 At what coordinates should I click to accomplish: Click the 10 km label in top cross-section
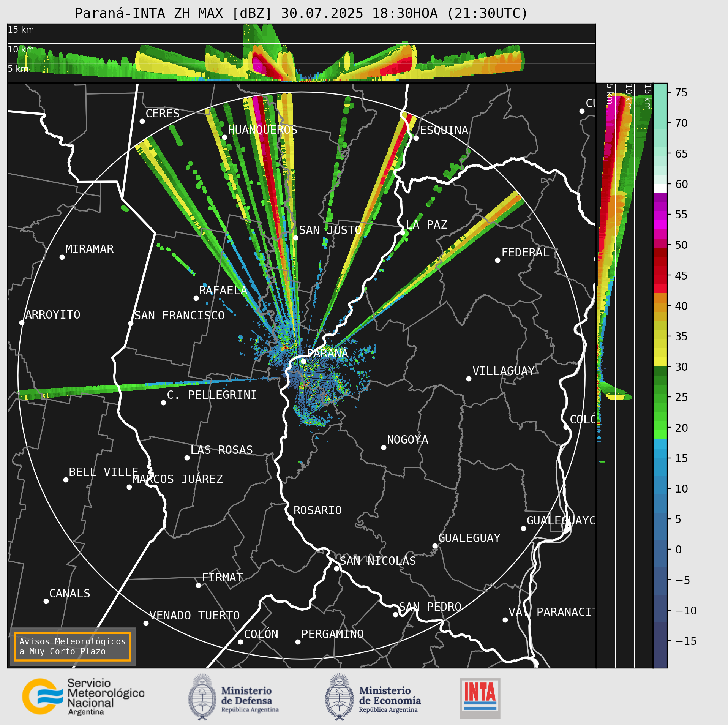point(21,49)
